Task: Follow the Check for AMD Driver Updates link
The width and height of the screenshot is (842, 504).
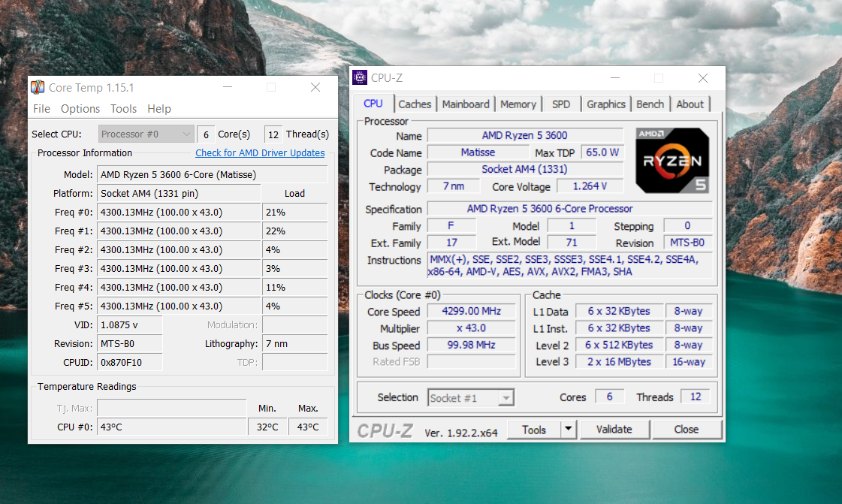Action: click(x=260, y=153)
